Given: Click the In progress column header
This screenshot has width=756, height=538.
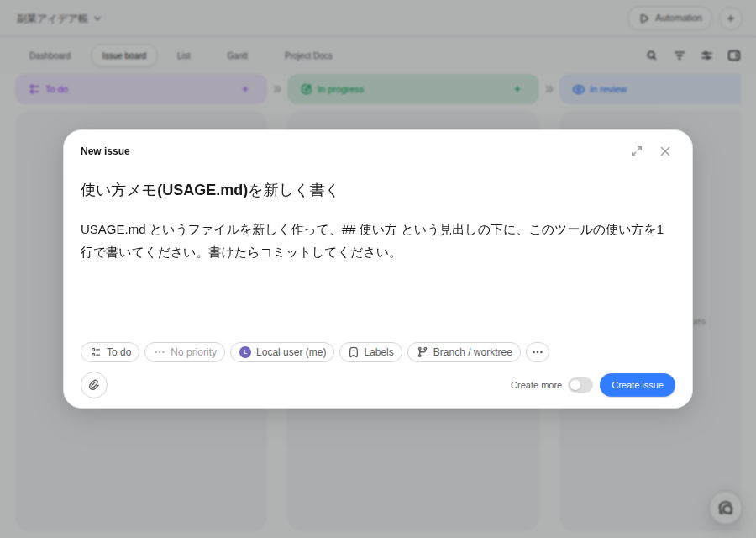Looking at the screenshot, I should 413,89.
